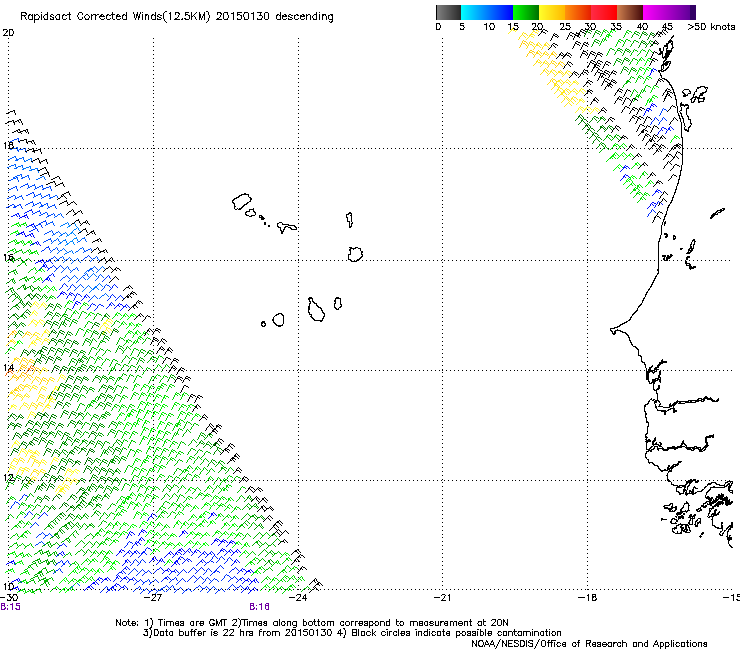Click the '5' label under the color legend
Screen dimensions: 740x650
coord(462,27)
